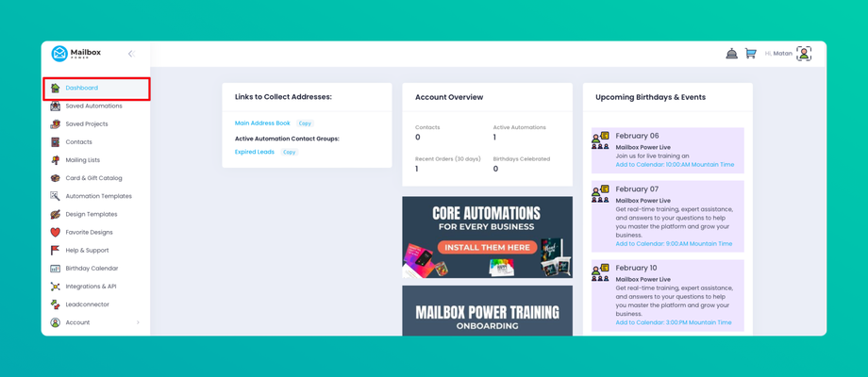Click the Account Overview heading
This screenshot has width=868, height=377.
pos(449,97)
